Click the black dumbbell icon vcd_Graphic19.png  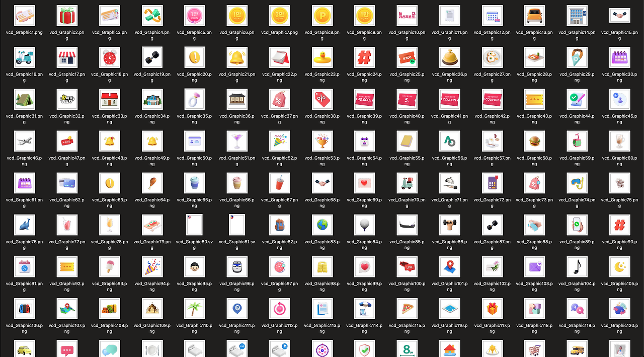pyautogui.click(x=152, y=57)
